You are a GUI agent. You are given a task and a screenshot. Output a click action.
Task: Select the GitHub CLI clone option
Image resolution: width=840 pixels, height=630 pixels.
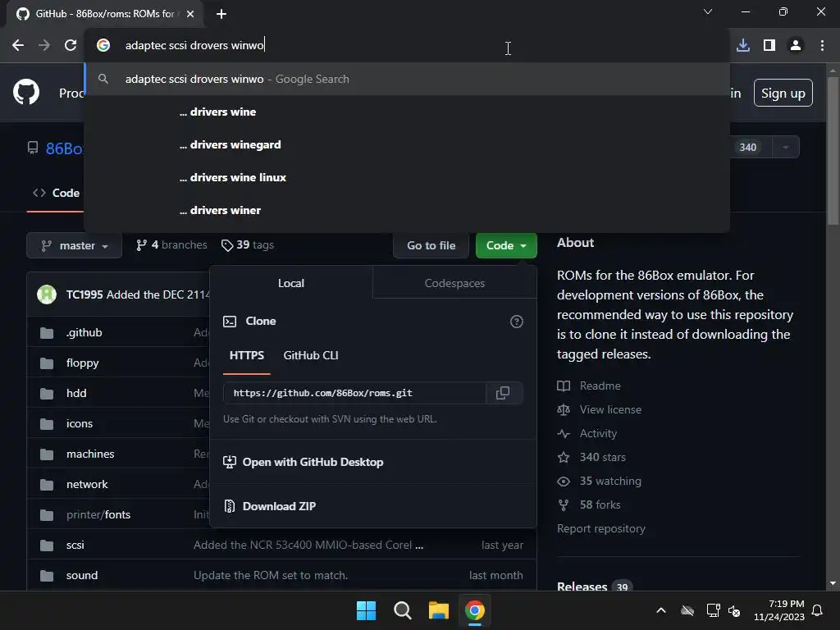tap(311, 356)
